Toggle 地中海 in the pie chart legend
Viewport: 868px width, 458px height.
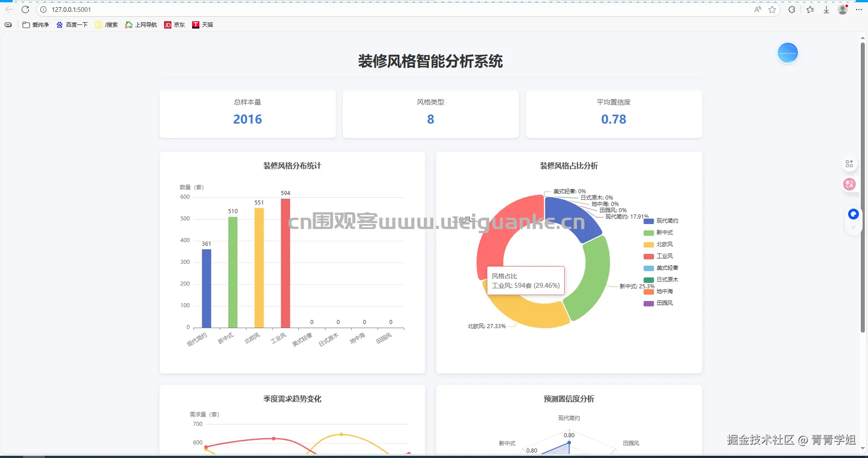pos(658,291)
